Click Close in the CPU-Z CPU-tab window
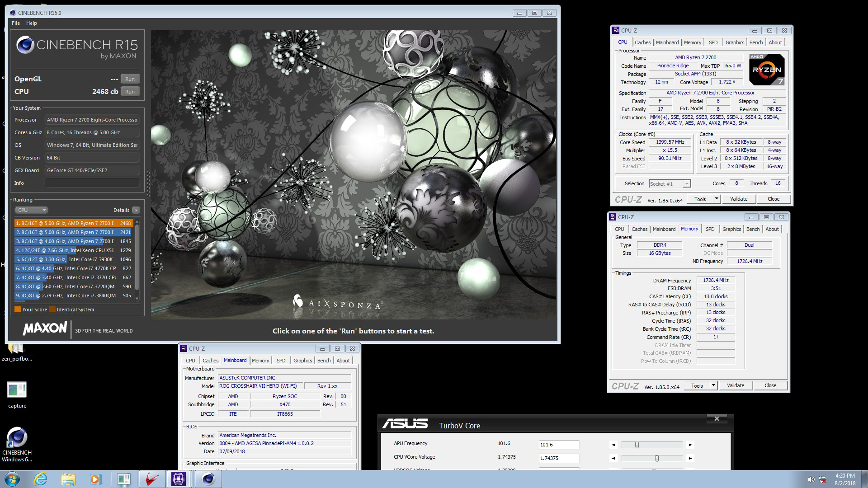The height and width of the screenshot is (488, 868). (774, 199)
